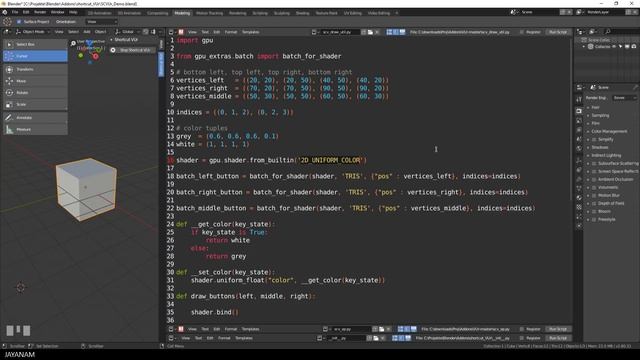Click the outliner search magnifier icon
Image resolution: width=640 pixels, height=360 pixels.
coord(608,31)
